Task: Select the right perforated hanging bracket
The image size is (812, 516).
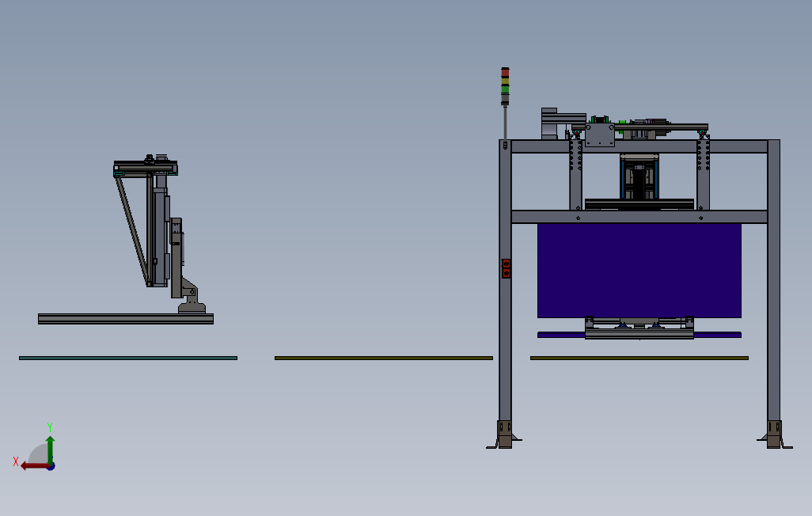Action: pos(703,174)
